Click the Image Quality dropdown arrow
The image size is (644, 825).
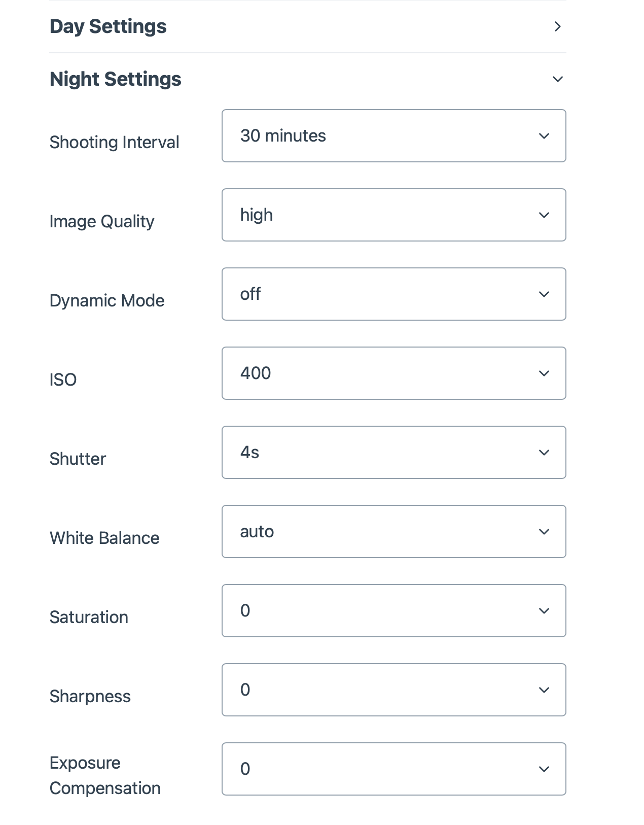544,215
